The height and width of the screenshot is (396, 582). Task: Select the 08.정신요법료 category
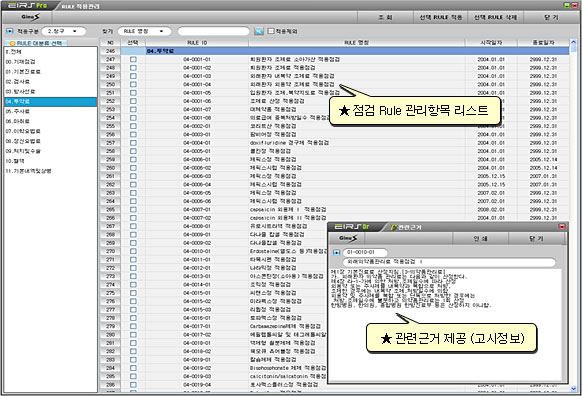(50, 141)
